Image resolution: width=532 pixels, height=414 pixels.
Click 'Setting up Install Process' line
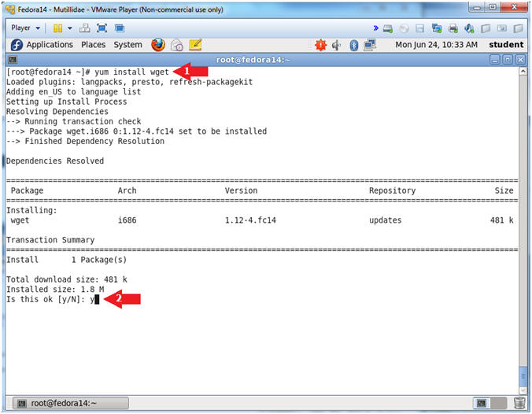tap(66, 102)
